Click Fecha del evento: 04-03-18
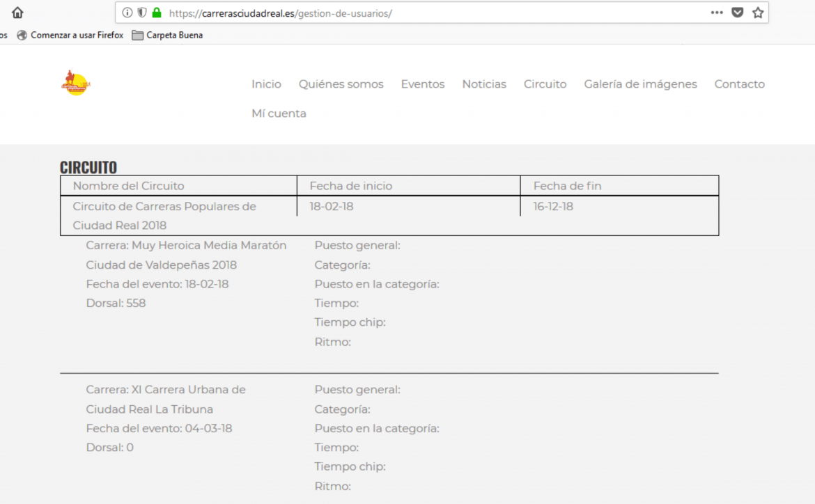Screen dimensions: 815x504 click(x=159, y=429)
